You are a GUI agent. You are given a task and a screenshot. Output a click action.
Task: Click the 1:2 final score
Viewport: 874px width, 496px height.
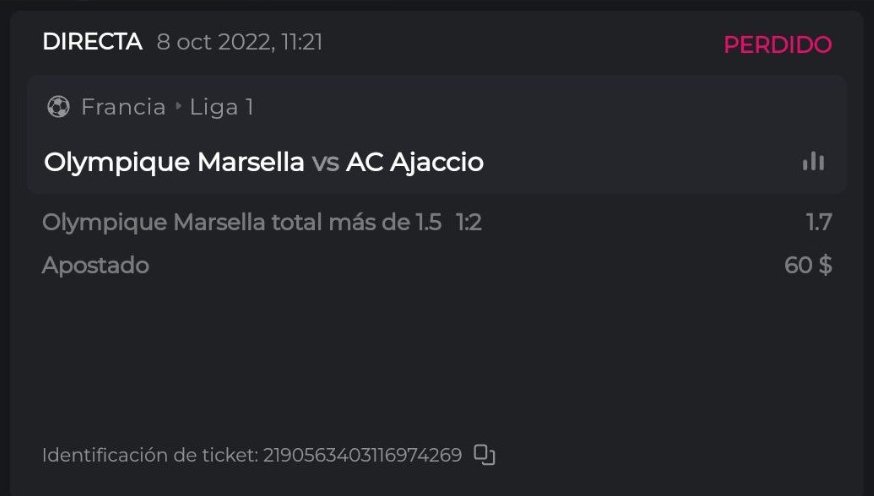pyautogui.click(x=469, y=222)
